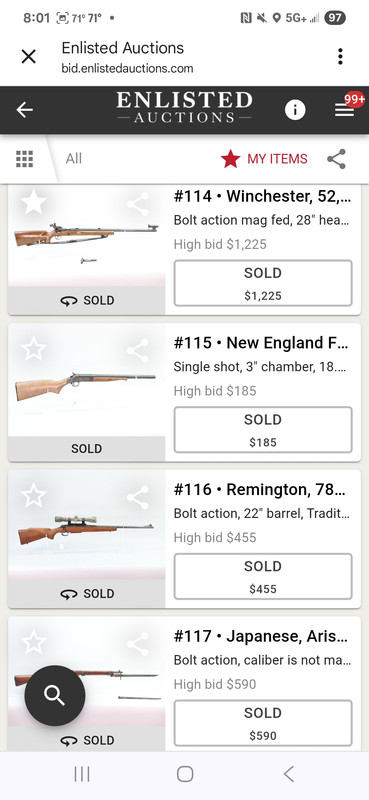Share lot #116 Remington listing
369x800 pixels.
(138, 497)
